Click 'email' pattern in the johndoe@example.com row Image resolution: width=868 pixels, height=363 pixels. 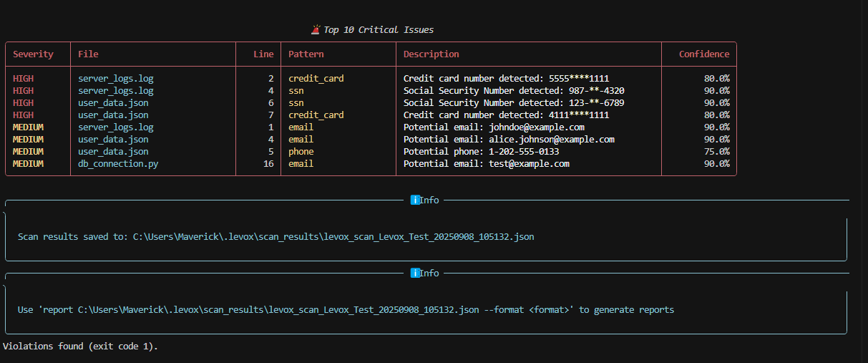[301, 127]
